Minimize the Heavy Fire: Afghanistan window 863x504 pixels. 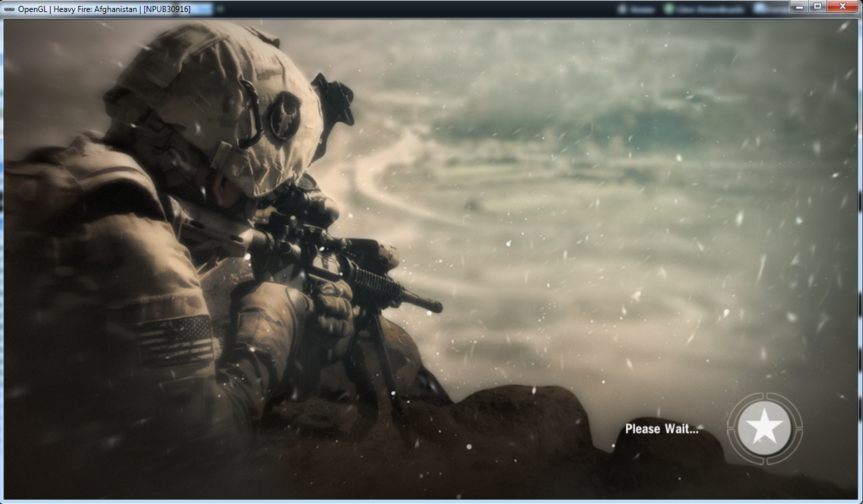(x=800, y=6)
